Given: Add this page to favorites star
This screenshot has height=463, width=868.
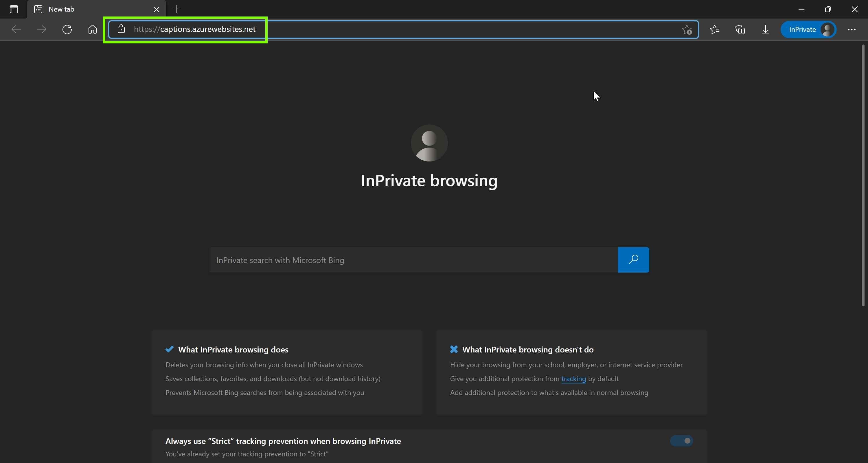Looking at the screenshot, I should click(x=687, y=30).
